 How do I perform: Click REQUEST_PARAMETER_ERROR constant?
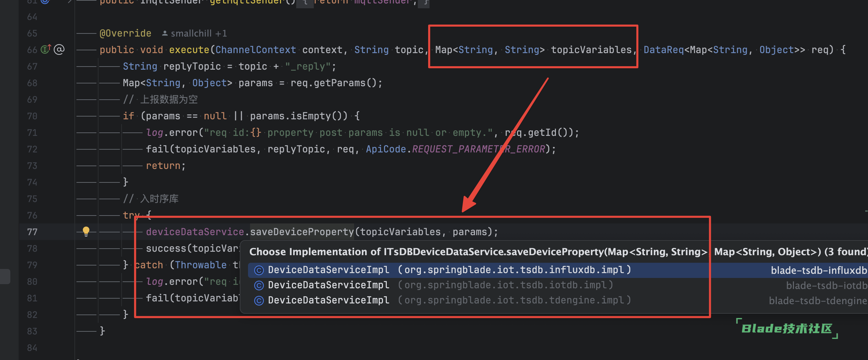click(x=479, y=149)
